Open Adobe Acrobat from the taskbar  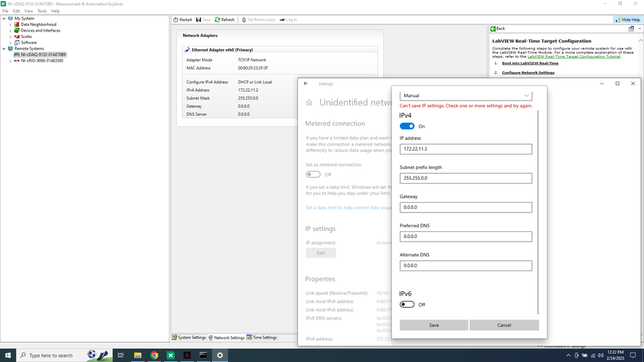click(x=187, y=355)
